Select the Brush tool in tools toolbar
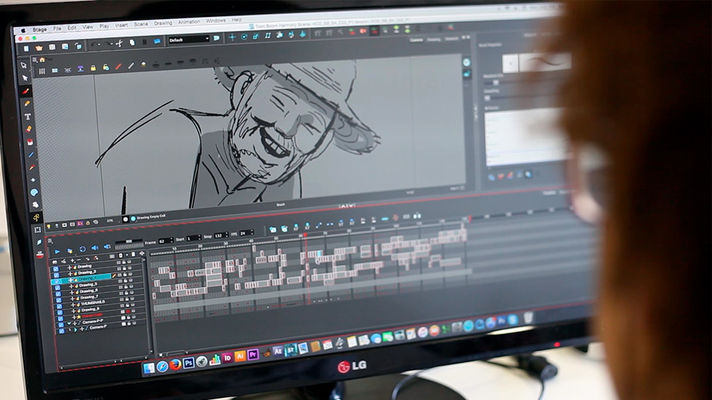Viewport: 712px width, 400px height. pyautogui.click(x=26, y=91)
